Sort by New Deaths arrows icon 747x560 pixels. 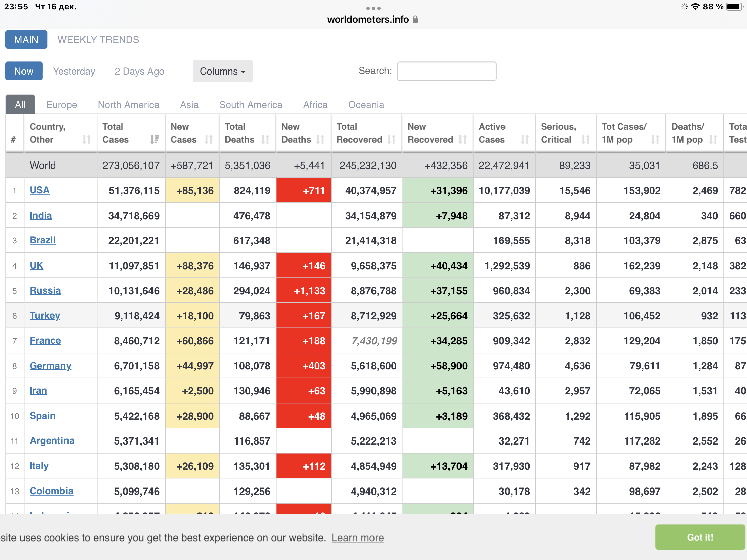pyautogui.click(x=320, y=139)
